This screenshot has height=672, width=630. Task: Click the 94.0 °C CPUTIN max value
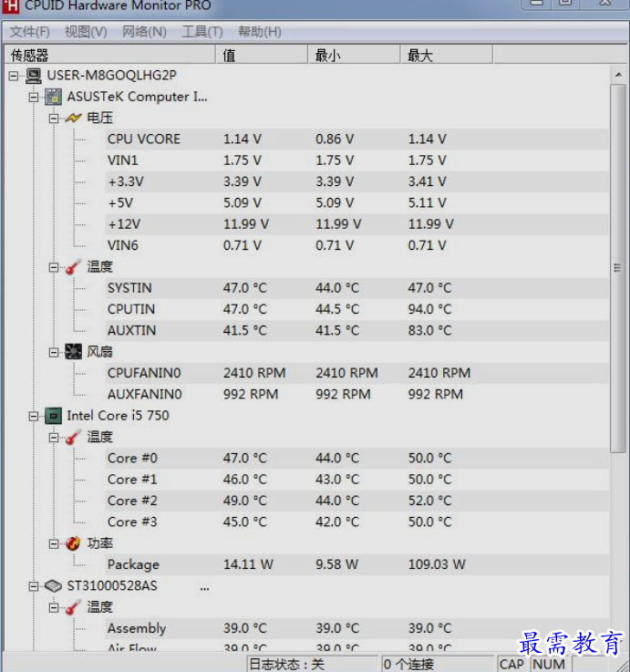pos(429,309)
